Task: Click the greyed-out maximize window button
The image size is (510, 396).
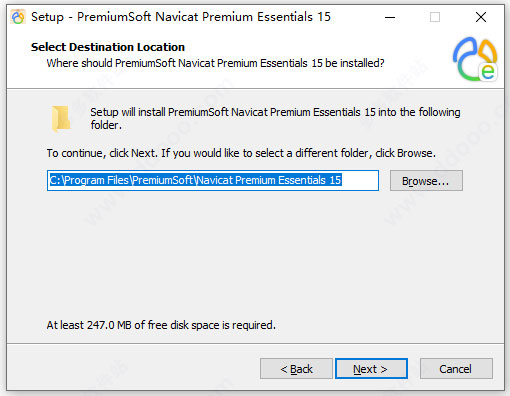Action: click(x=435, y=17)
